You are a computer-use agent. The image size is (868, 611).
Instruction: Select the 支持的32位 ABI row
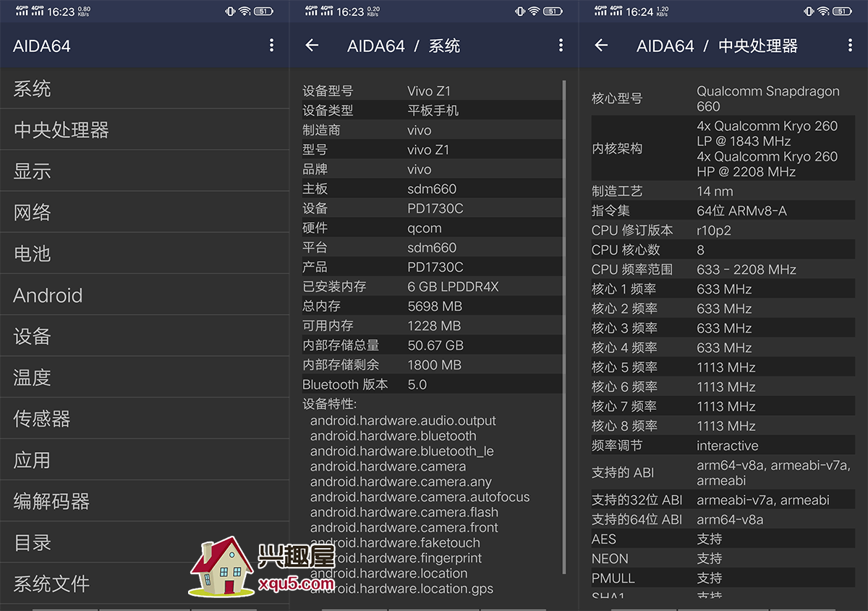[723, 500]
